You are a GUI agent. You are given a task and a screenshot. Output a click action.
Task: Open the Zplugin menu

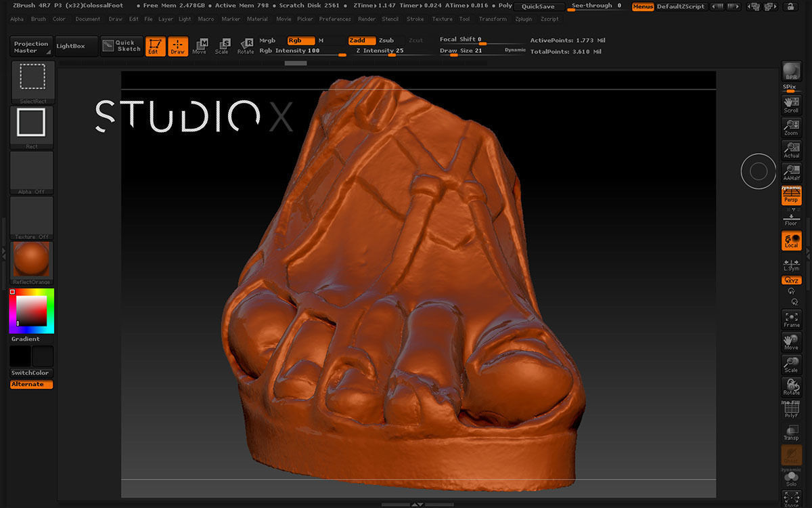pyautogui.click(x=524, y=19)
